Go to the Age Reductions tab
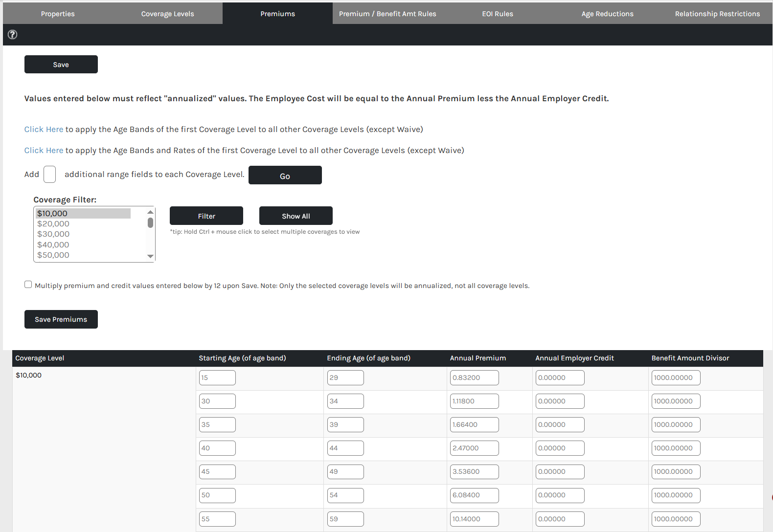The width and height of the screenshot is (773, 532). pyautogui.click(x=608, y=13)
